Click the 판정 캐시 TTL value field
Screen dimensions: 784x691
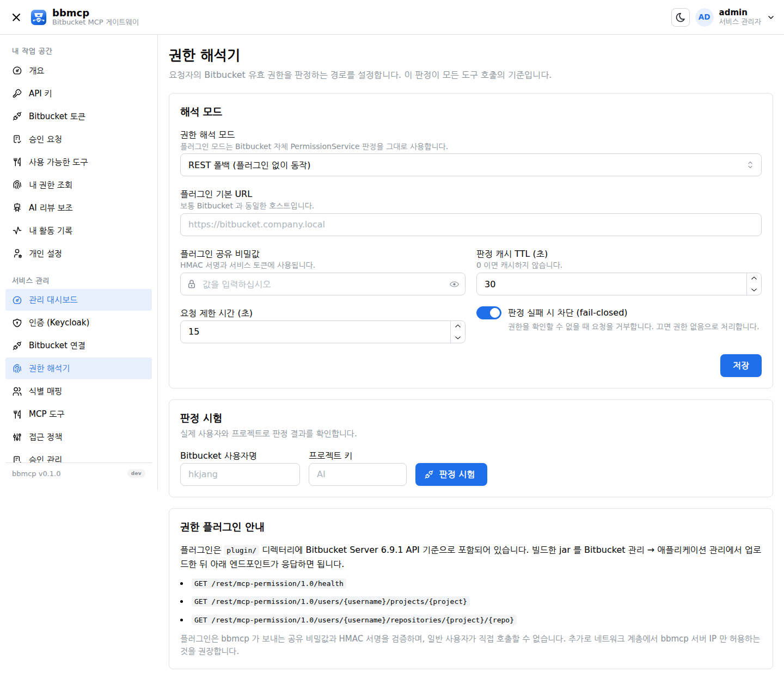[x=611, y=284]
